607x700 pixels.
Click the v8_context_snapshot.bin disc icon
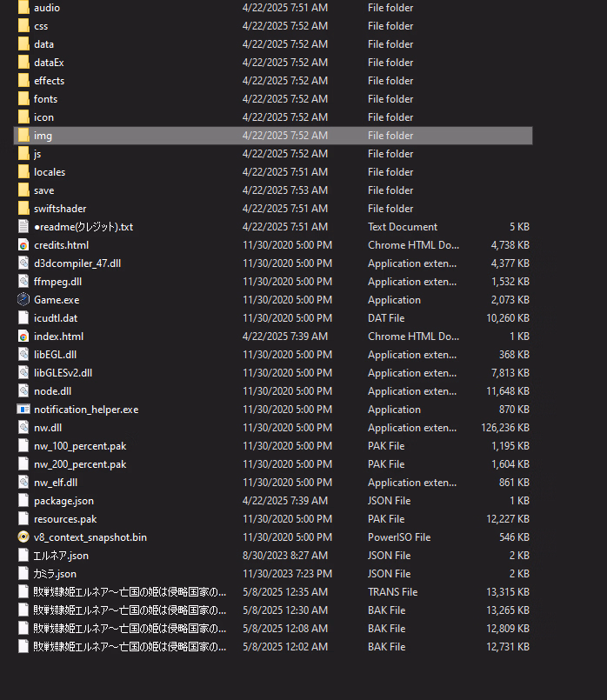tap(23, 537)
